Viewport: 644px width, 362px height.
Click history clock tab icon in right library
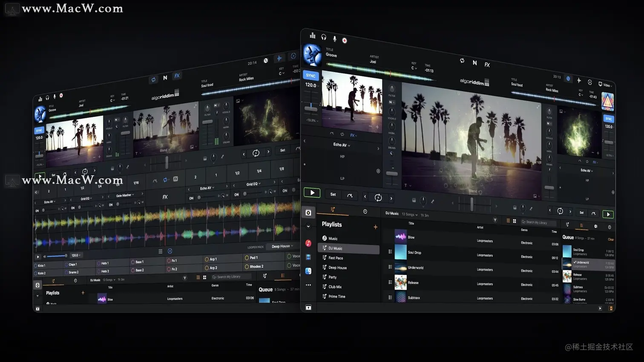(365, 211)
